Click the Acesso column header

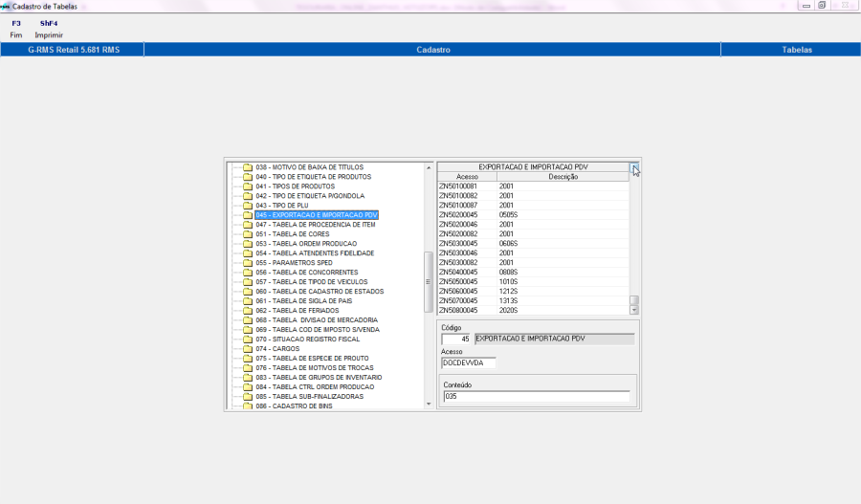click(x=467, y=177)
